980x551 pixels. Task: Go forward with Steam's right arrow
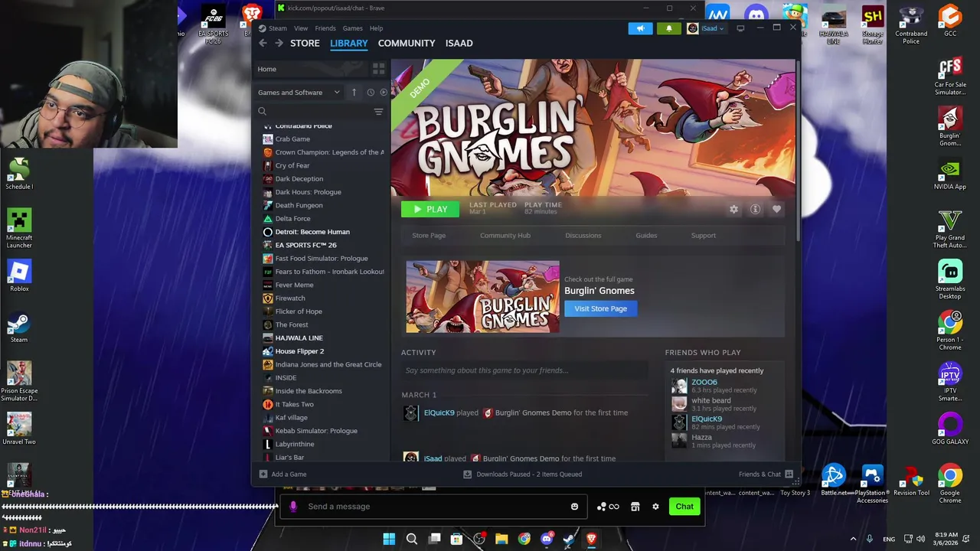point(279,43)
